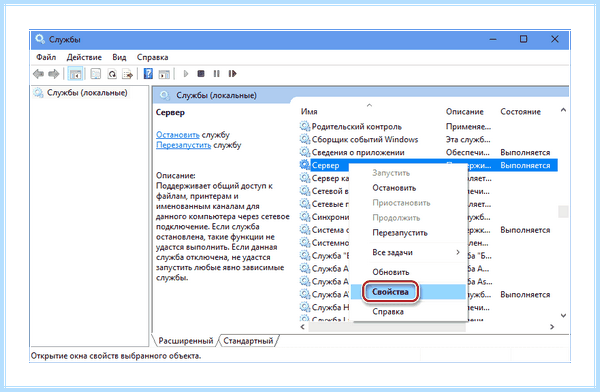This screenshot has height=392, width=600.
Task: Click the Службы window title icon
Action: [x=40, y=39]
